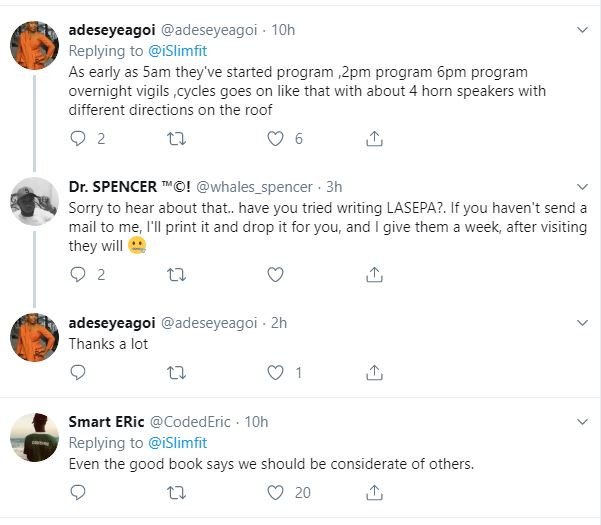The image size is (601, 525).
Task: Like adeseyeagoi's tweet with 6 likes
Action: tap(276, 139)
